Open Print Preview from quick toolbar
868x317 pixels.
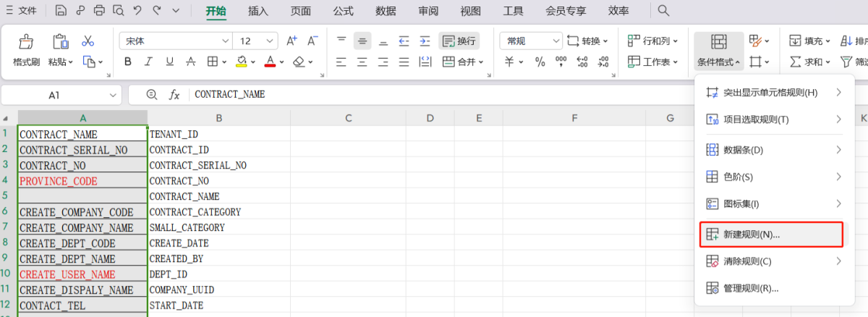click(119, 11)
